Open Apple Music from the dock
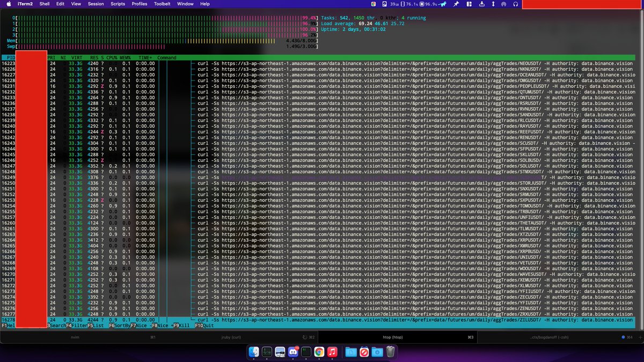The height and width of the screenshot is (362, 644). [332, 352]
